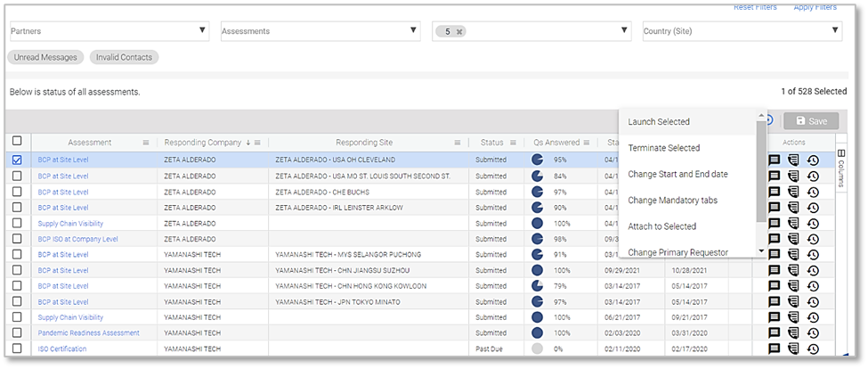
Task: Toggle the Invalid Contacts filter pill
Action: coord(124,57)
